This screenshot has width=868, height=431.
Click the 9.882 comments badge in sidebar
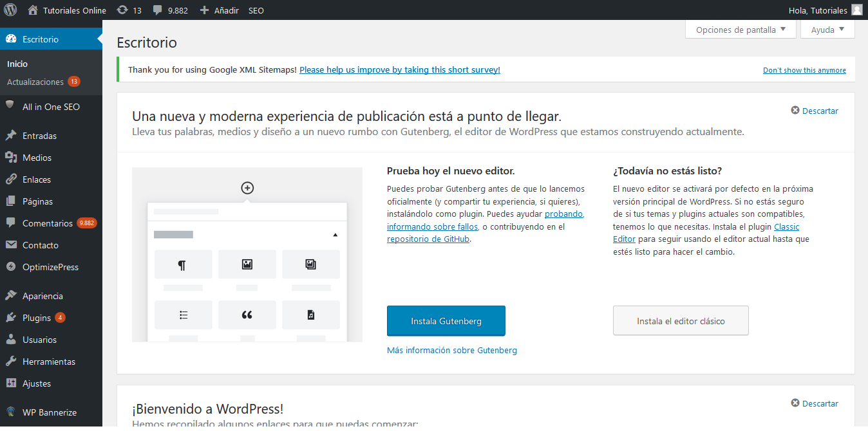[x=87, y=223]
